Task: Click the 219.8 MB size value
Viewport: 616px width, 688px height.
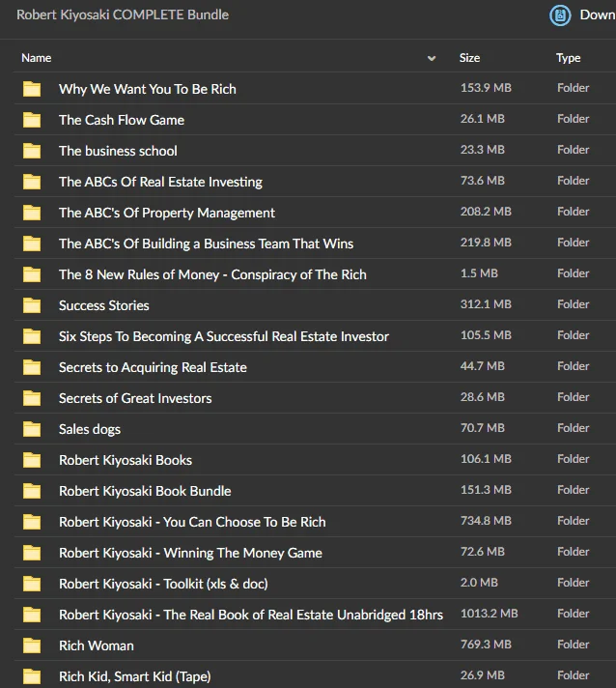Action: tap(486, 243)
